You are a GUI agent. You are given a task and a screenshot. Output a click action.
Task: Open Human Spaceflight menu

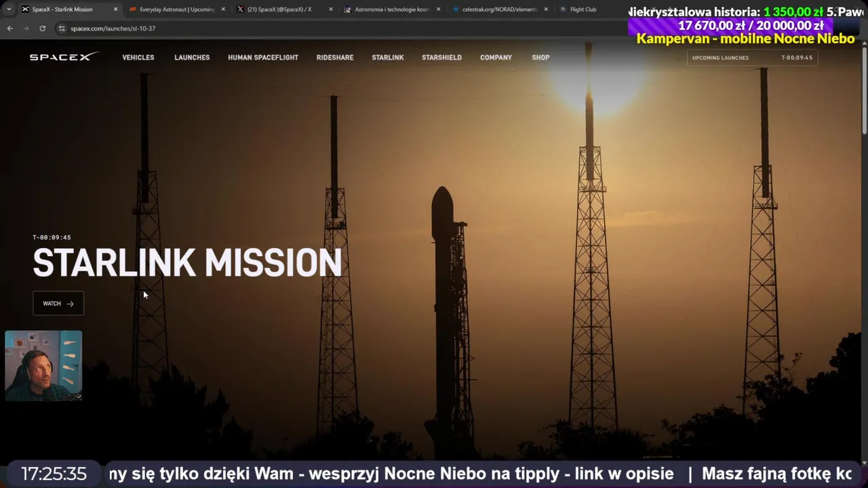pyautogui.click(x=263, y=58)
